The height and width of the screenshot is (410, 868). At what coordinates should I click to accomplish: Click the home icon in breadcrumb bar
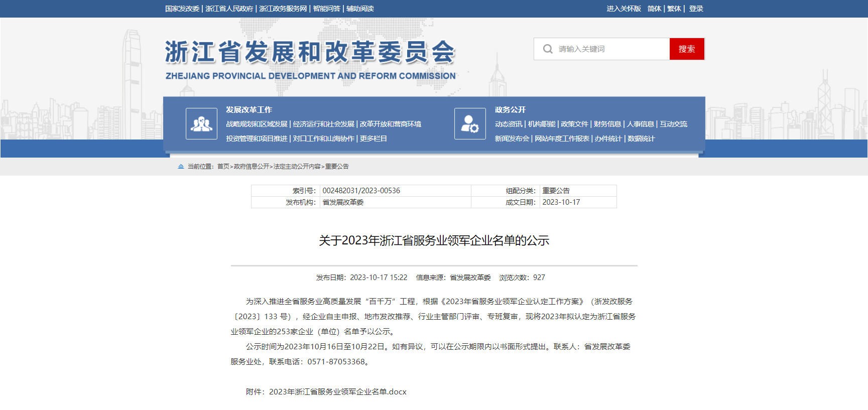[x=181, y=167]
